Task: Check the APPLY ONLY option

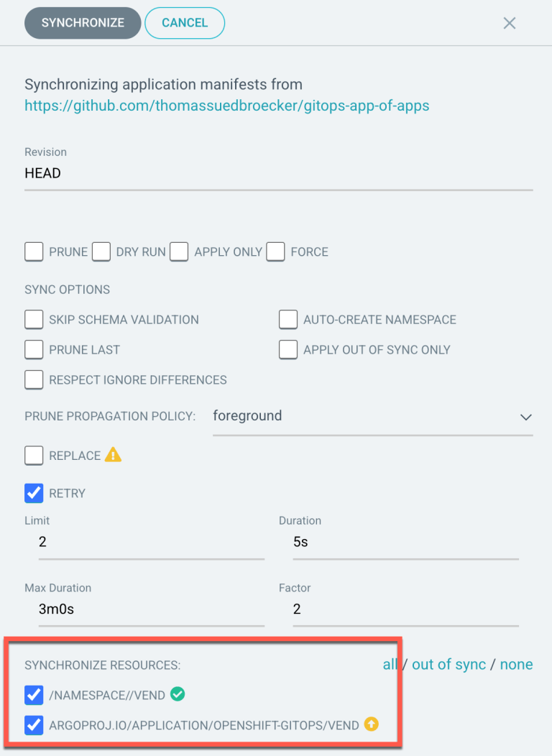Action: pyautogui.click(x=179, y=252)
